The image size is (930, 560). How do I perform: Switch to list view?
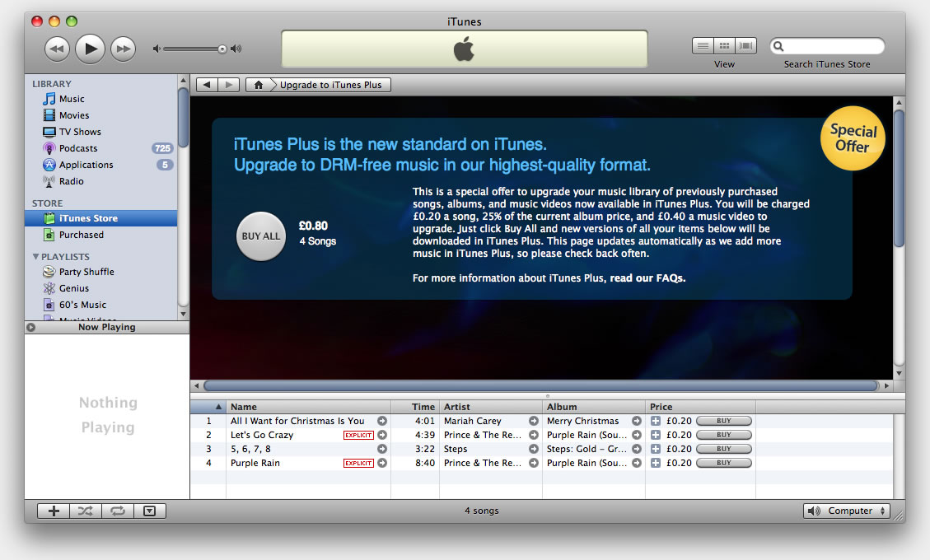click(x=703, y=45)
